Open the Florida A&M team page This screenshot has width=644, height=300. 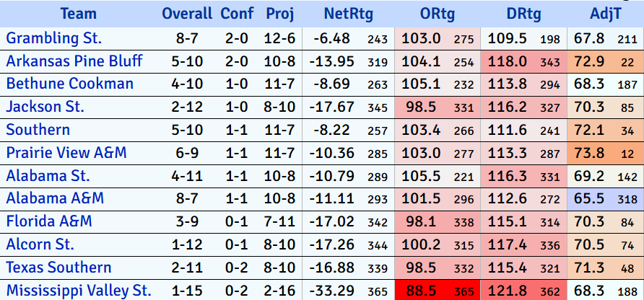tap(49, 221)
